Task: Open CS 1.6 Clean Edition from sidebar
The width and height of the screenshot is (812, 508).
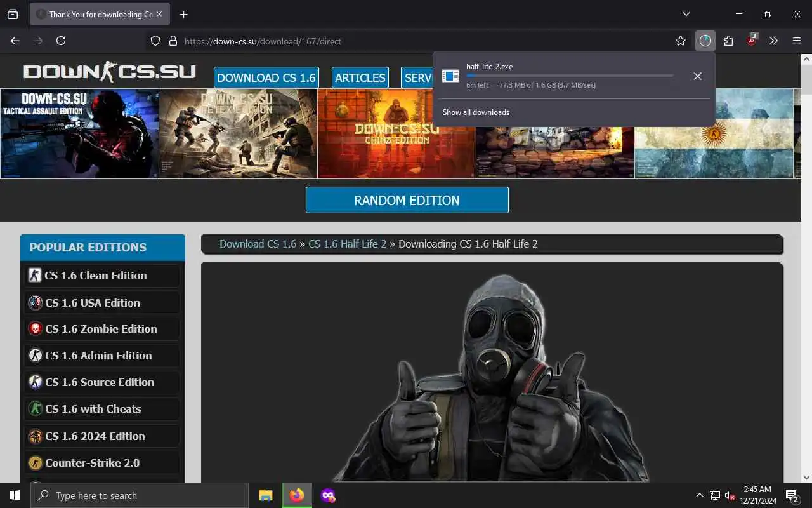Action: coord(102,276)
